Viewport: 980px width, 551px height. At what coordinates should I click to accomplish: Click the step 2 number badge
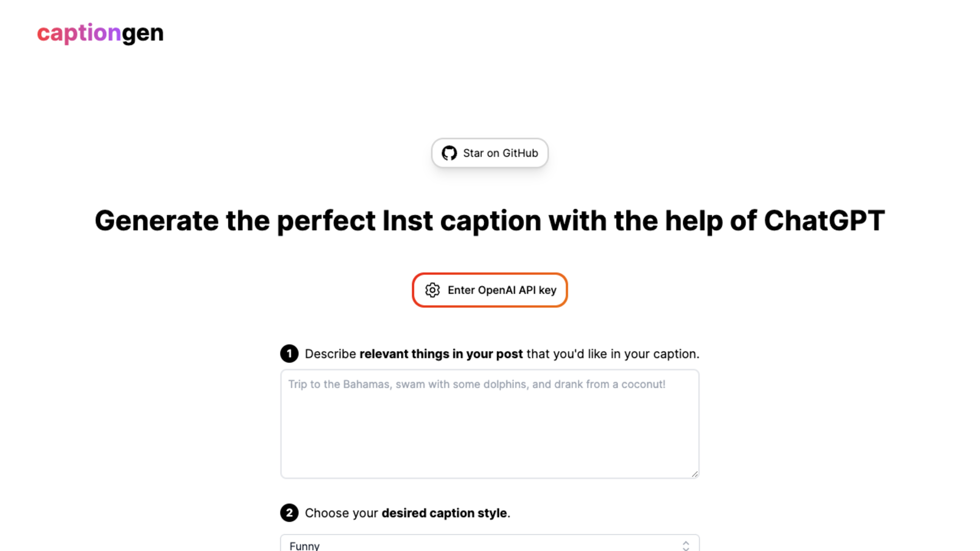pos(289,513)
